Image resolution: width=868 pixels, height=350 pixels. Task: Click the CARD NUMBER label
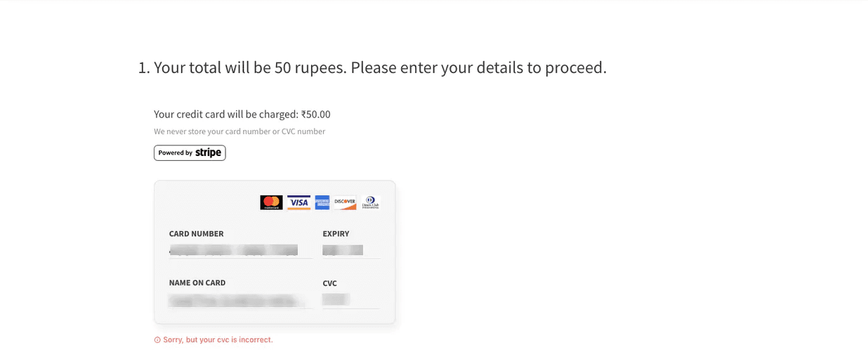tap(196, 234)
